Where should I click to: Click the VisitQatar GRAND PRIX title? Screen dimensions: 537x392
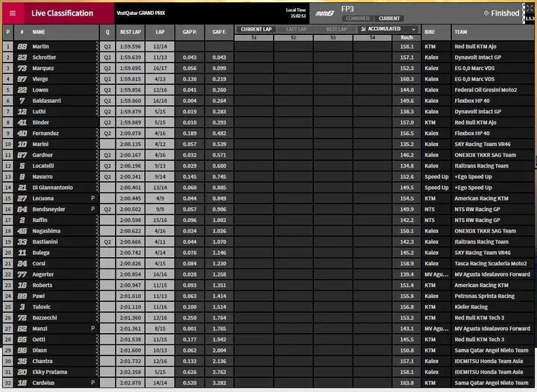coord(141,13)
